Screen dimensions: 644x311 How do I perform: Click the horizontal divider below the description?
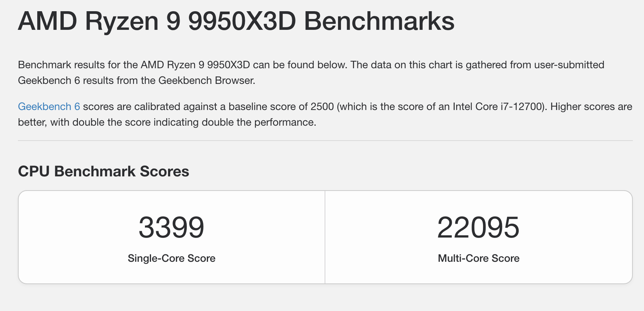pos(325,141)
